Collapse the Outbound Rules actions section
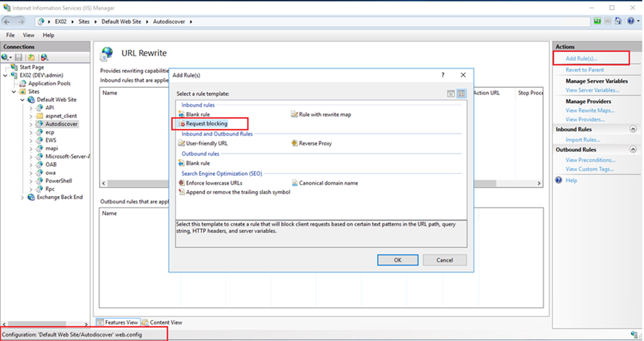 [631, 150]
